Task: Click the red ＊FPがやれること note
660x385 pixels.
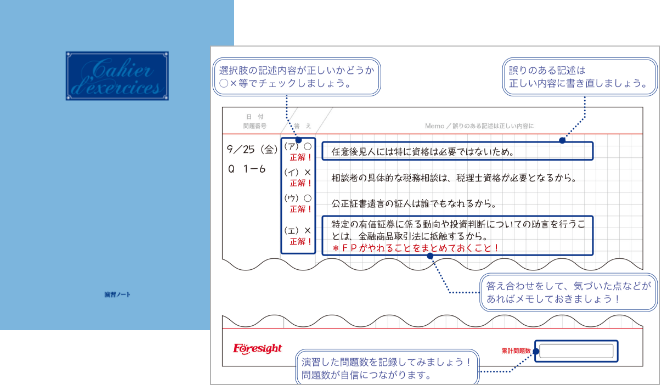Action: pyautogui.click(x=415, y=248)
